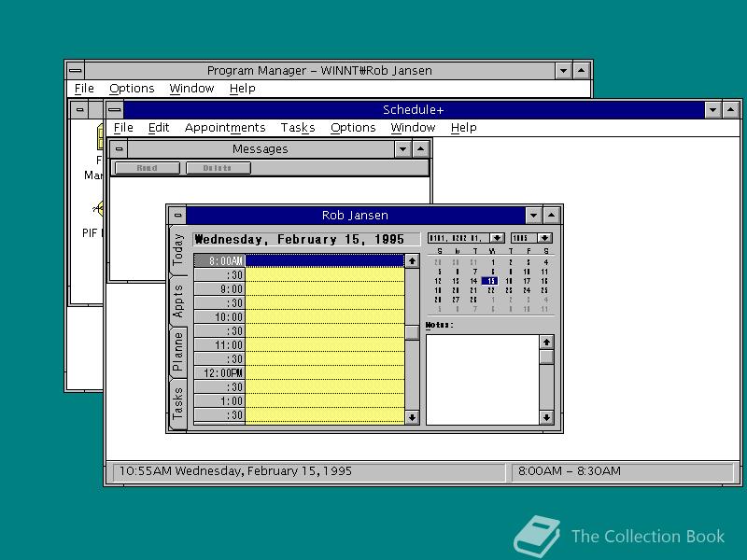Click the Schedule+ title bar
Viewport: 747px width, 560px height.
[414, 110]
